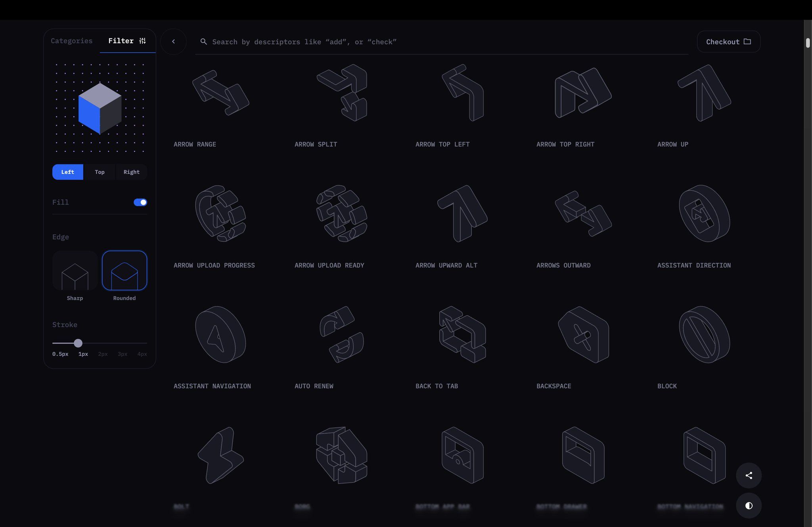Choose the Sharp edge option
This screenshot has height=527, width=812.
75,271
